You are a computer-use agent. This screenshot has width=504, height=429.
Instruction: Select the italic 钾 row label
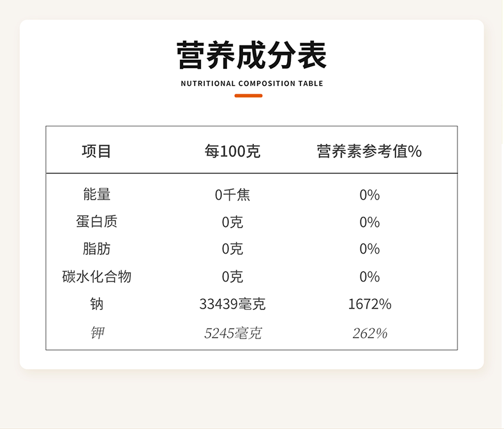point(97,333)
